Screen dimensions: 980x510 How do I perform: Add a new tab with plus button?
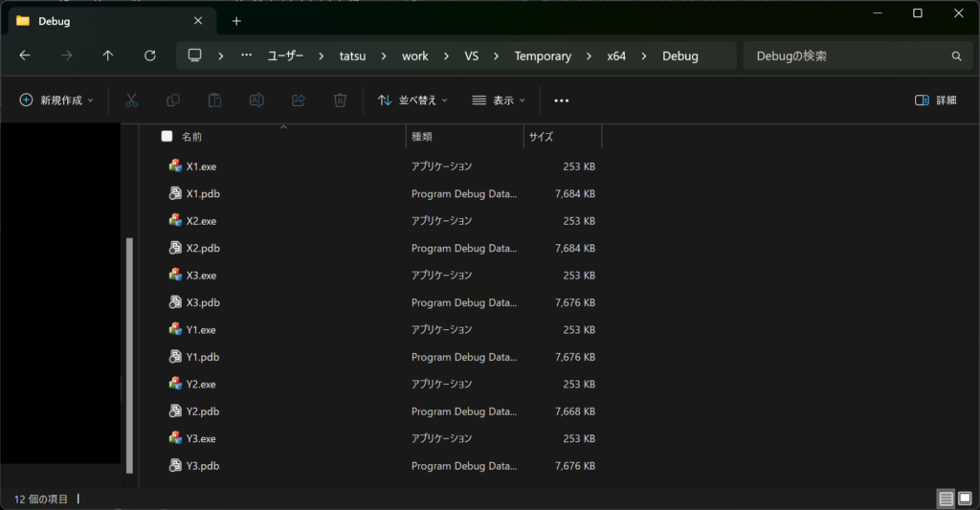point(236,21)
